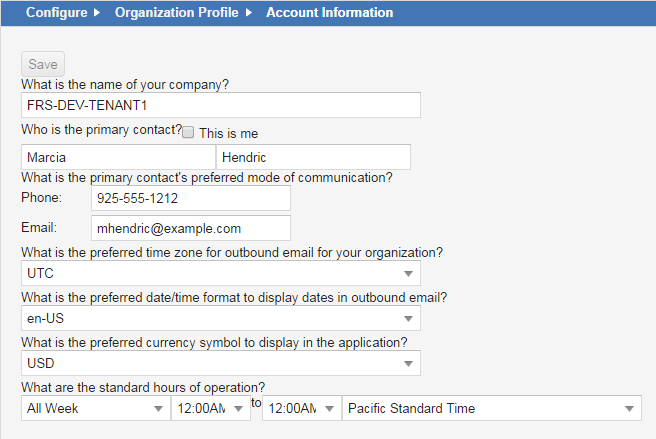The image size is (656, 439).
Task: Open the end time 12:00AM dropdown
Action: point(302,408)
